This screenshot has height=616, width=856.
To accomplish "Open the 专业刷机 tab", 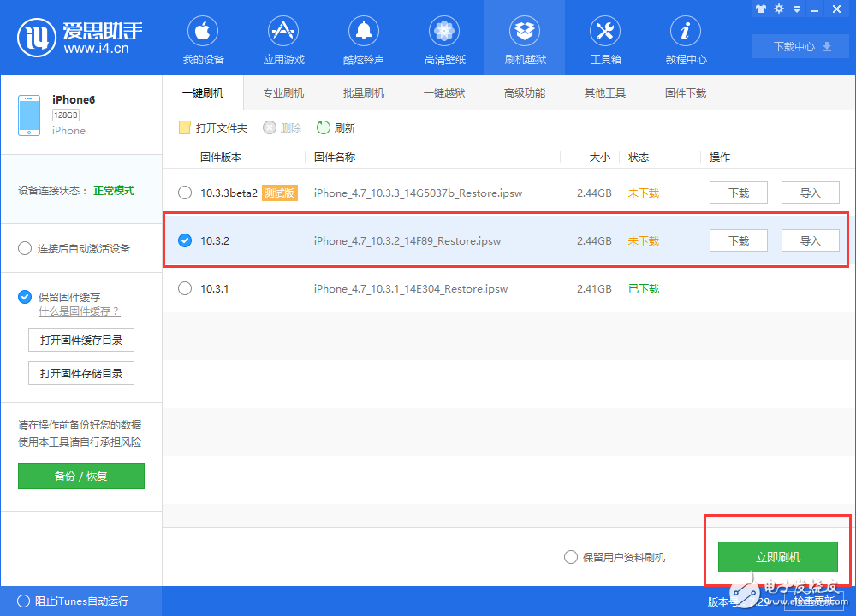I will [x=283, y=92].
